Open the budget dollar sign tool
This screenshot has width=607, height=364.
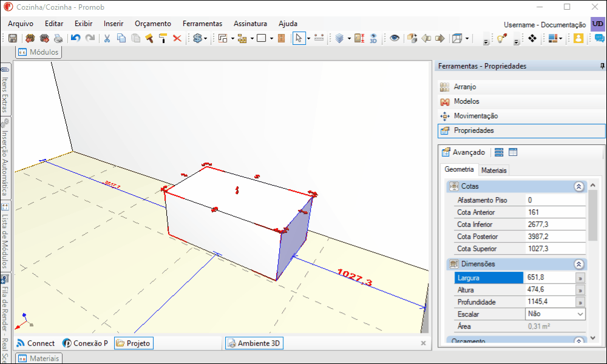point(198,38)
